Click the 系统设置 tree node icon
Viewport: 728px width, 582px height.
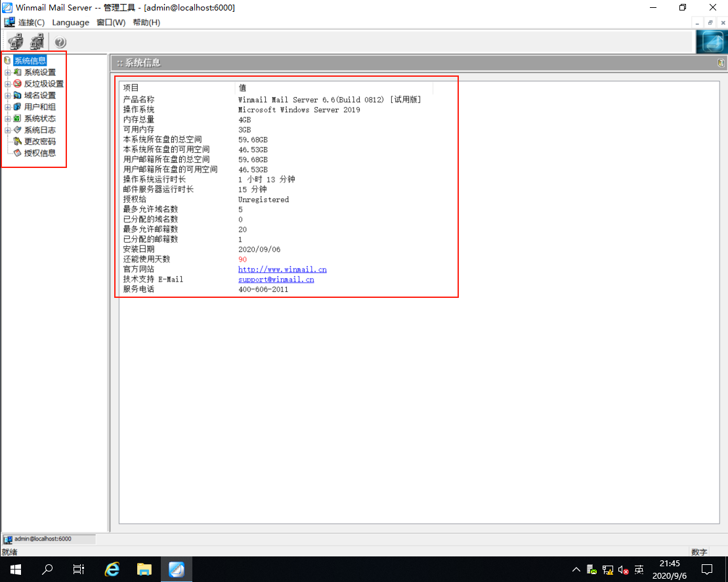[x=17, y=72]
